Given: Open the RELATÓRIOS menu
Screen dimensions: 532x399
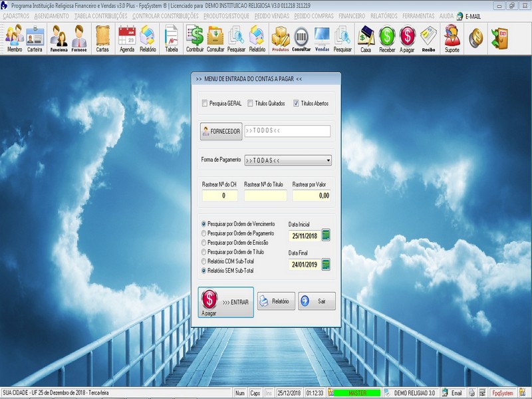Looking at the screenshot, I should pyautogui.click(x=384, y=16).
